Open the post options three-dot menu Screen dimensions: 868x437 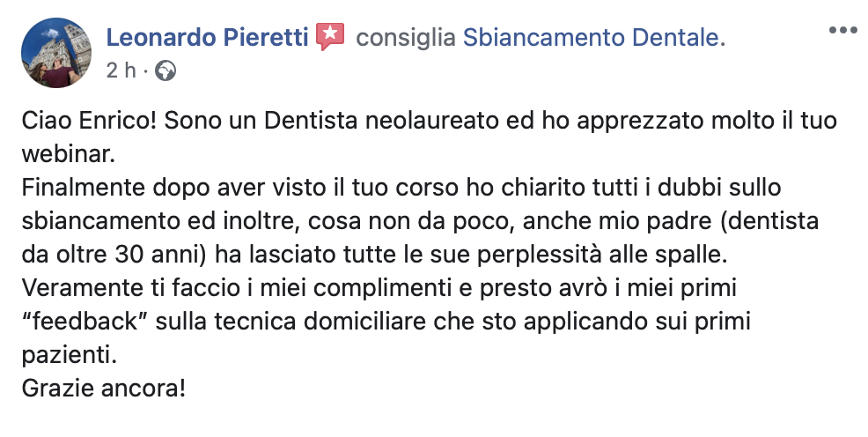click(842, 30)
